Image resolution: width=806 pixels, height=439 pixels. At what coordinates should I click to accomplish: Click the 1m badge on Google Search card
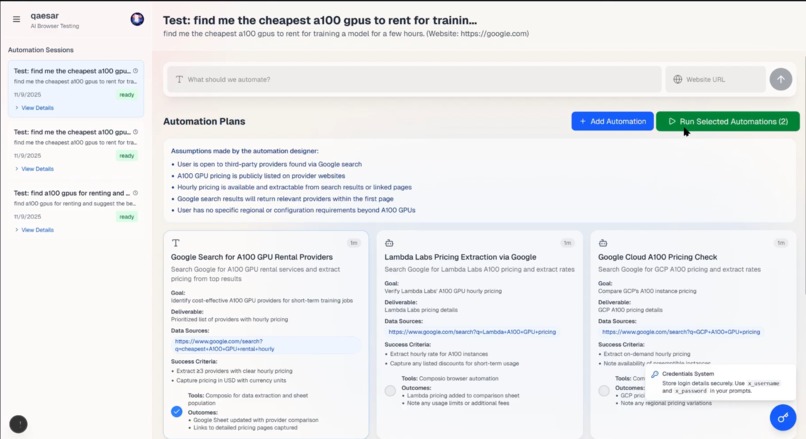tap(353, 243)
